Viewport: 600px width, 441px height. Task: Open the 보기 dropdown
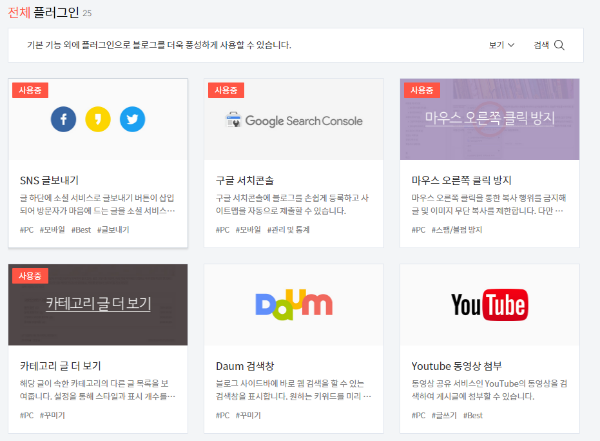click(501, 45)
